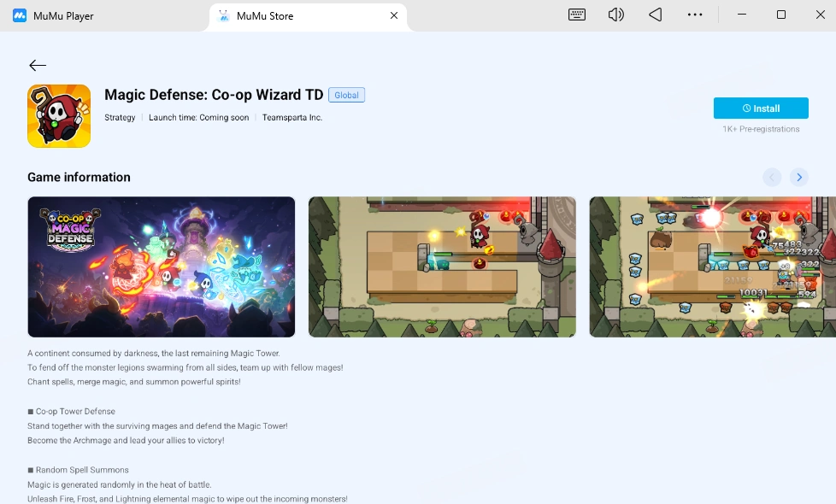Click the Teamsparta Inc. developer name
The width and height of the screenshot is (836, 504).
tap(292, 118)
